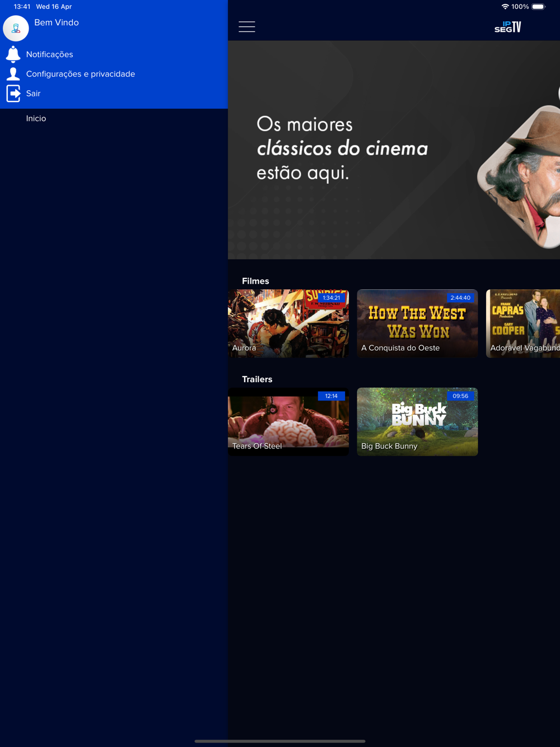Tap the 1:34:21 duration badge

[332, 298]
